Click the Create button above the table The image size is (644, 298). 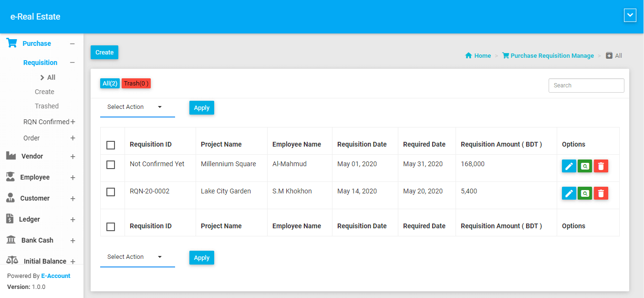(104, 53)
